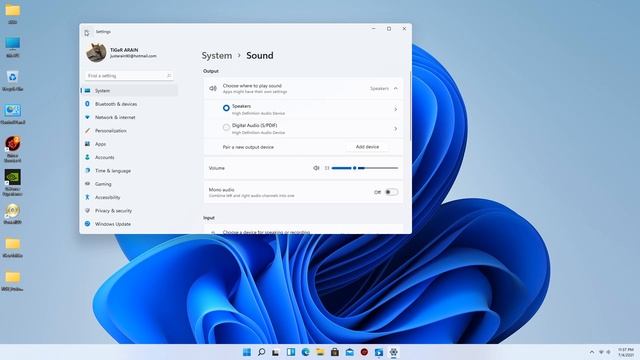The image size is (640, 360).
Task: Open Widgets from the taskbar
Action: (291, 352)
